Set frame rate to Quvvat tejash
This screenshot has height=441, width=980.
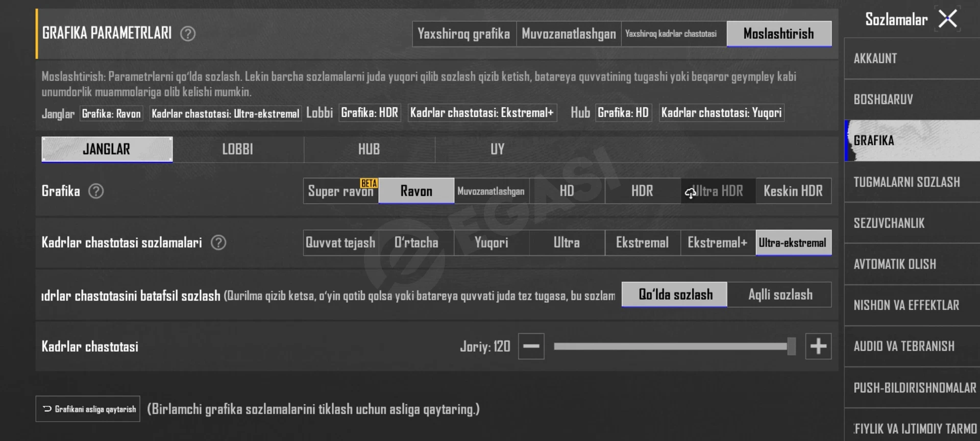[341, 242]
